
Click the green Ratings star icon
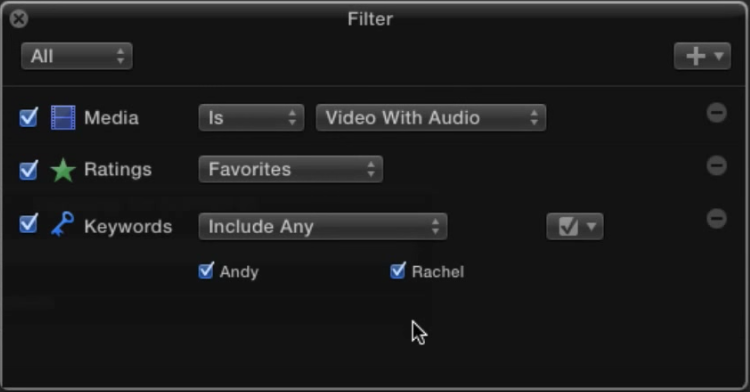click(63, 170)
